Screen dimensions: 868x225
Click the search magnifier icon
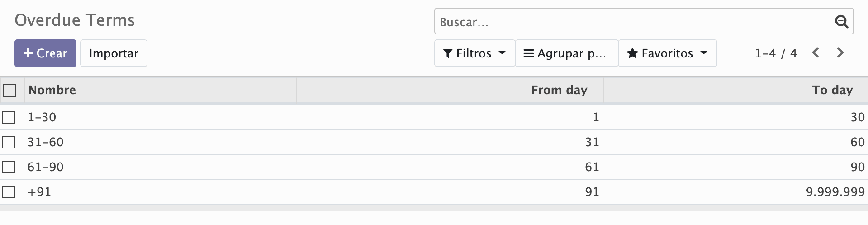841,21
